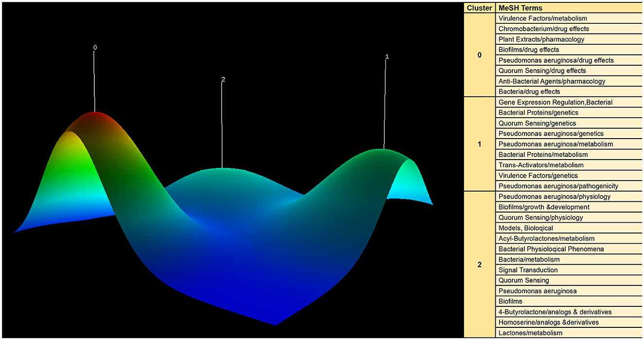Click peak label '1' above right hill
The image size is (644, 340).
coord(387,56)
